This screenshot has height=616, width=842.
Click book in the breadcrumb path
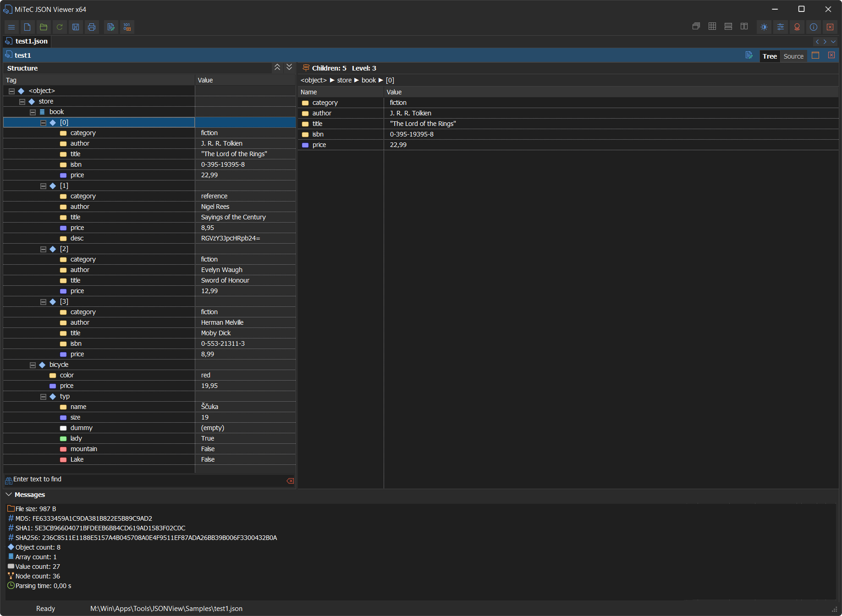pos(369,80)
